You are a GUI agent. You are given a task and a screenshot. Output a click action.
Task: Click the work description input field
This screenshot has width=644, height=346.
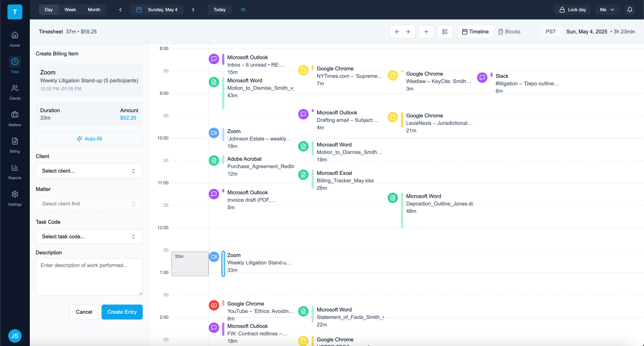point(89,277)
